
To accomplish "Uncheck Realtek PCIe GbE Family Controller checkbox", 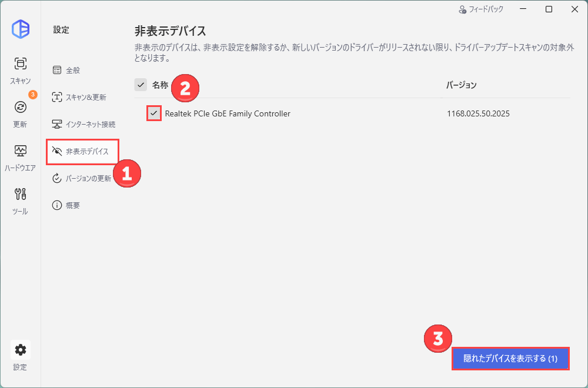I will [153, 113].
